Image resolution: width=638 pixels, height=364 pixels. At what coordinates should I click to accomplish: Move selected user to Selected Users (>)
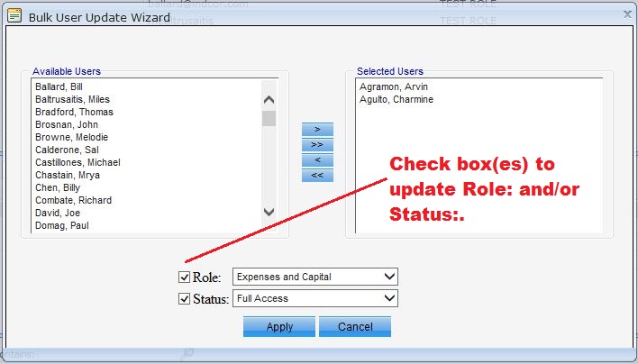point(317,130)
